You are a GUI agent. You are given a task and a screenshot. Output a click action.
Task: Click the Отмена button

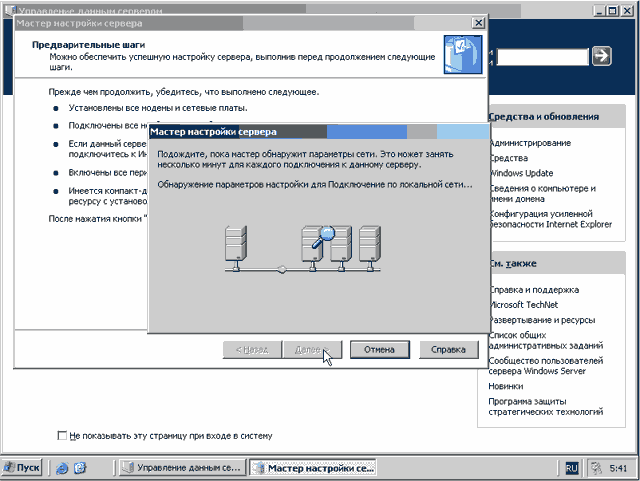(380, 350)
